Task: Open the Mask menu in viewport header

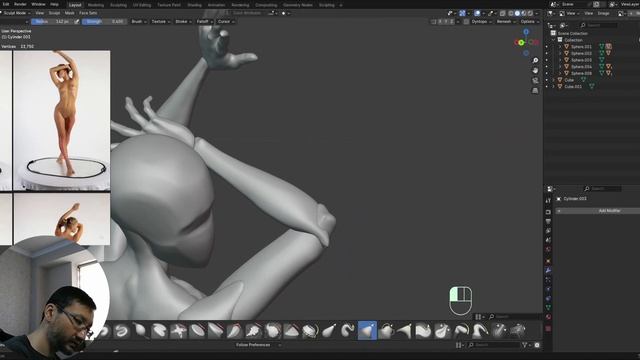Action: click(69, 13)
